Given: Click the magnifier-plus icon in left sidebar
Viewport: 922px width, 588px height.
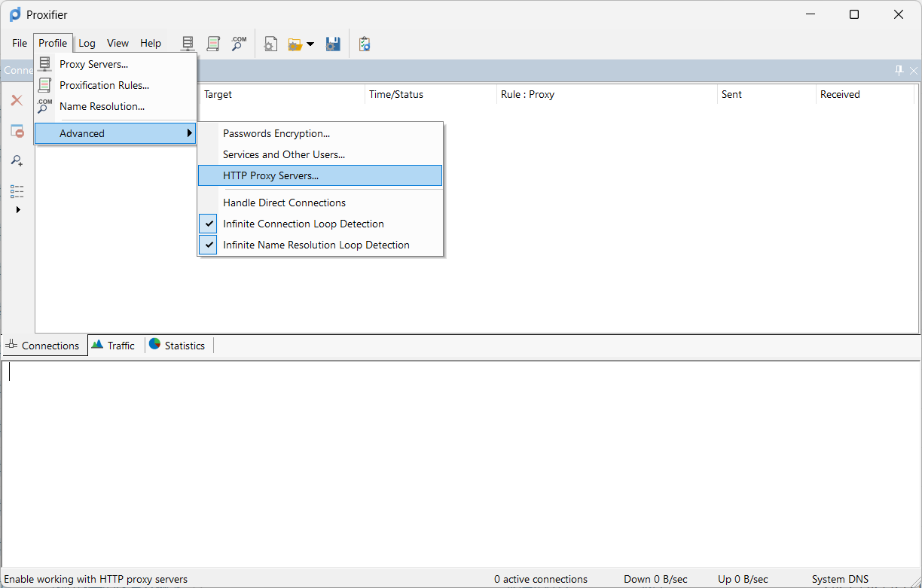Looking at the screenshot, I should (17, 160).
